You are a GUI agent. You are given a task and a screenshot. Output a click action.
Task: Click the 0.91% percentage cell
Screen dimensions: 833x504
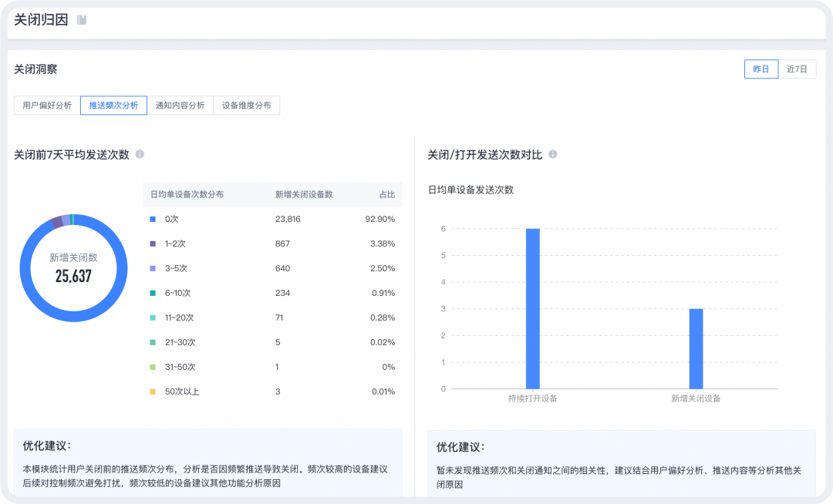(x=383, y=293)
